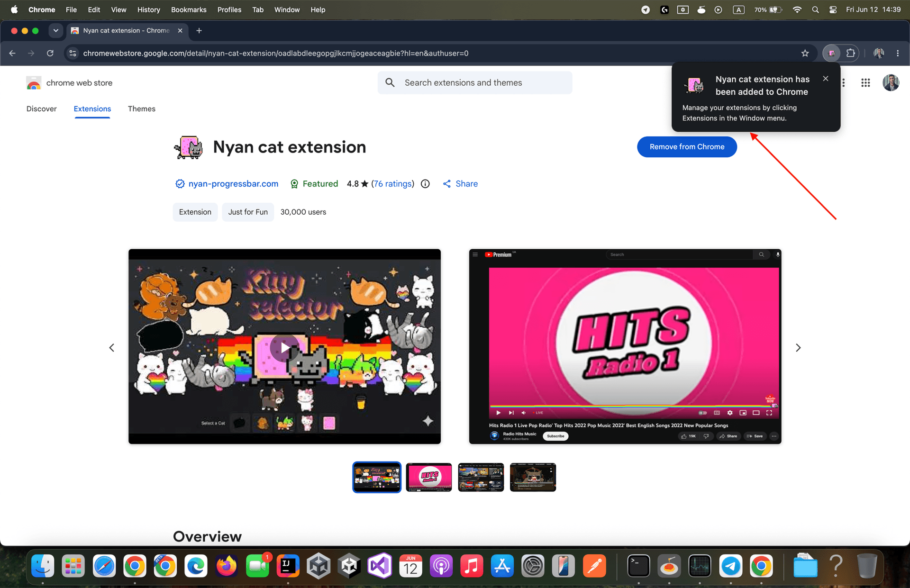Open the battery status at 70%
The height and width of the screenshot is (588, 910).
(768, 9)
